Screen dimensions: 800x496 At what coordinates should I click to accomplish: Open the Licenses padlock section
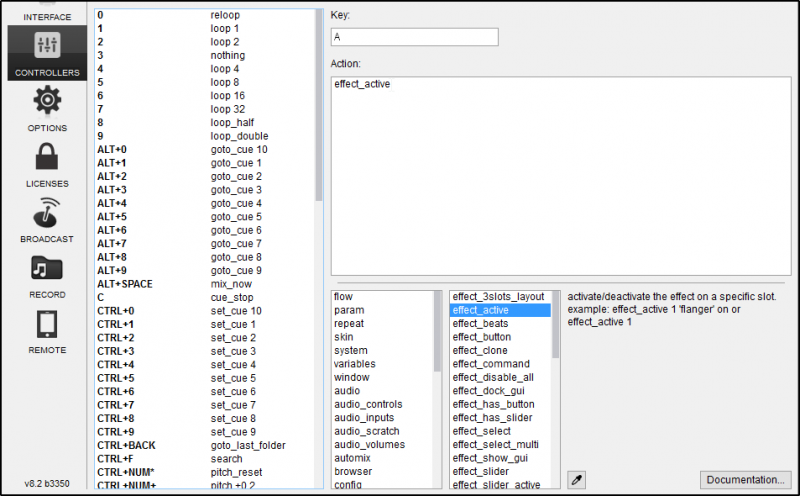point(47,164)
